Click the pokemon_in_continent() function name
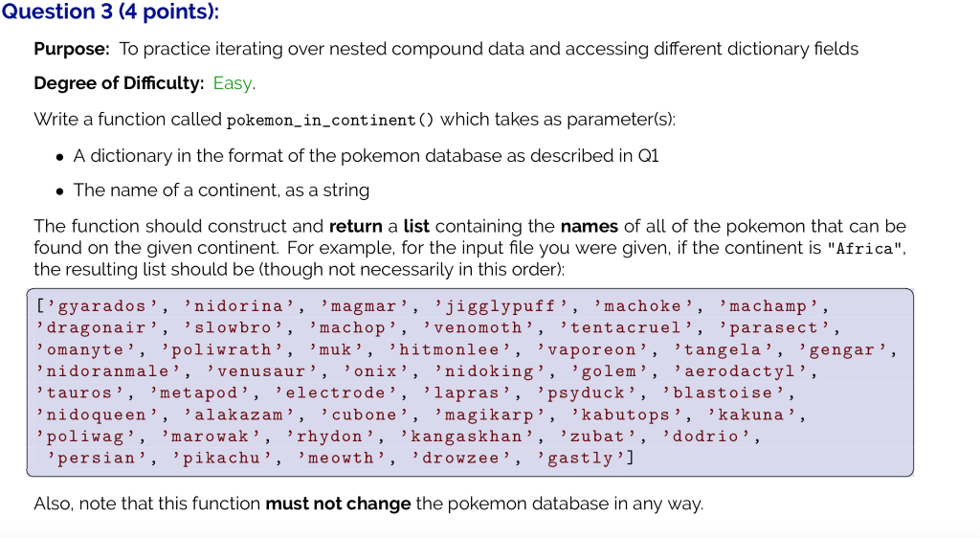 tap(330, 120)
